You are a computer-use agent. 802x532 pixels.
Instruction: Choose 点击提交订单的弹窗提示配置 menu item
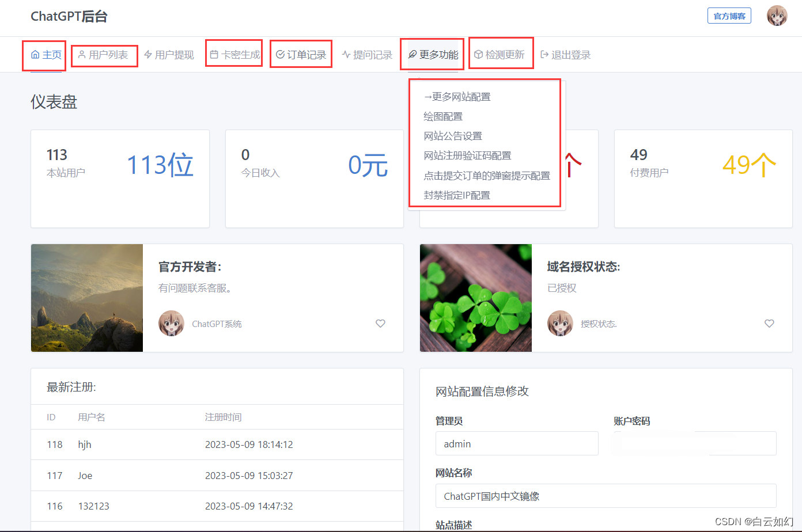point(487,176)
